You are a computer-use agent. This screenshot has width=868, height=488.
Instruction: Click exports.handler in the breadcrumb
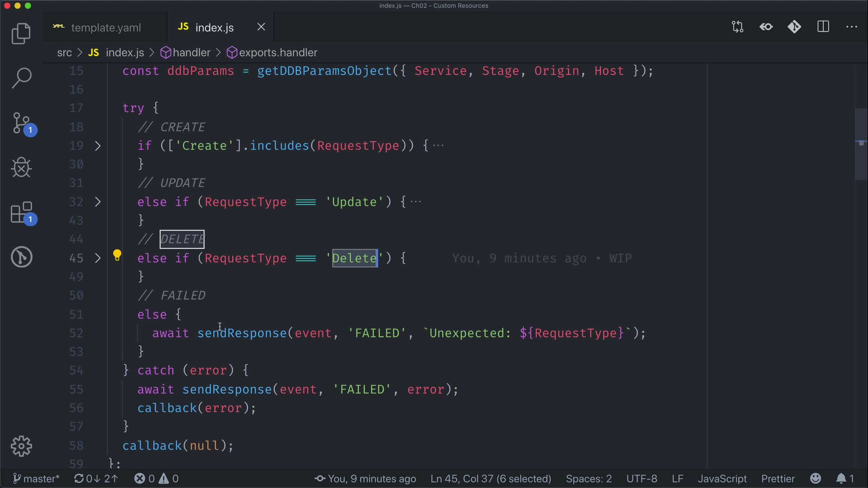[x=278, y=53]
